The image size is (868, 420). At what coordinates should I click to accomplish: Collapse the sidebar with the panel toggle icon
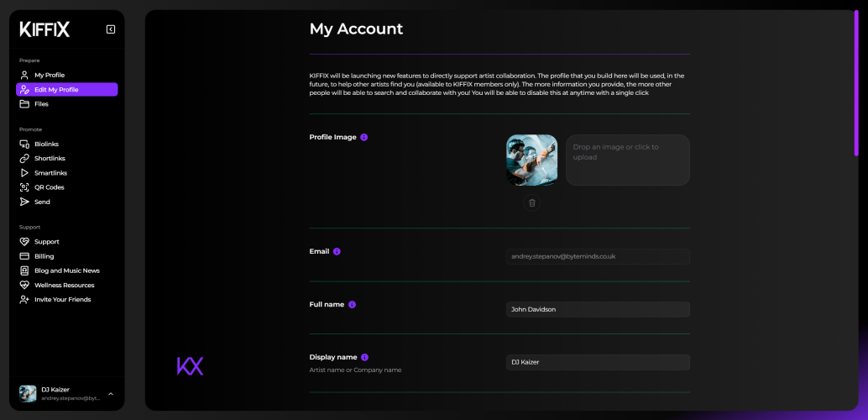click(x=111, y=29)
